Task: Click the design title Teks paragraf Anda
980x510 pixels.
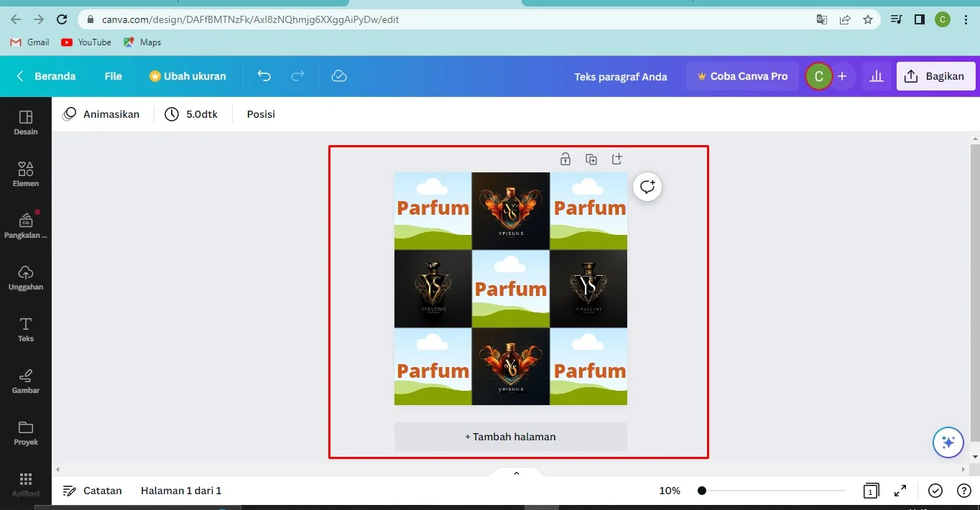Action: (x=621, y=76)
